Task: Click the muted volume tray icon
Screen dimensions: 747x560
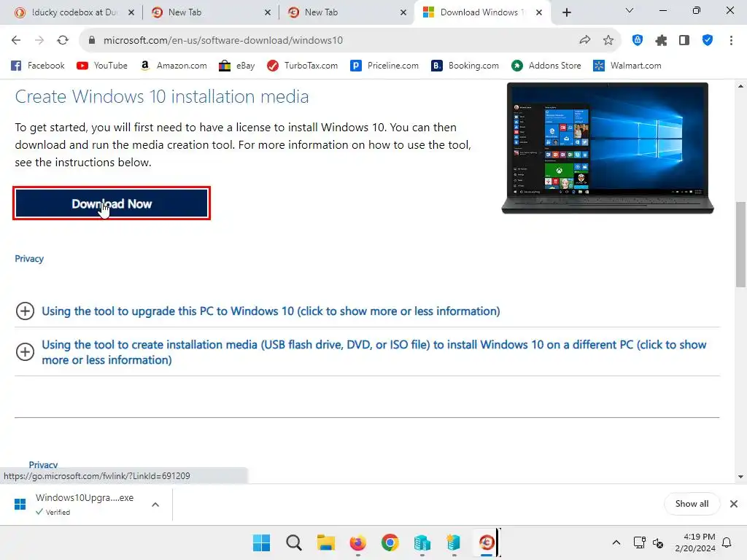Action: [x=658, y=542]
